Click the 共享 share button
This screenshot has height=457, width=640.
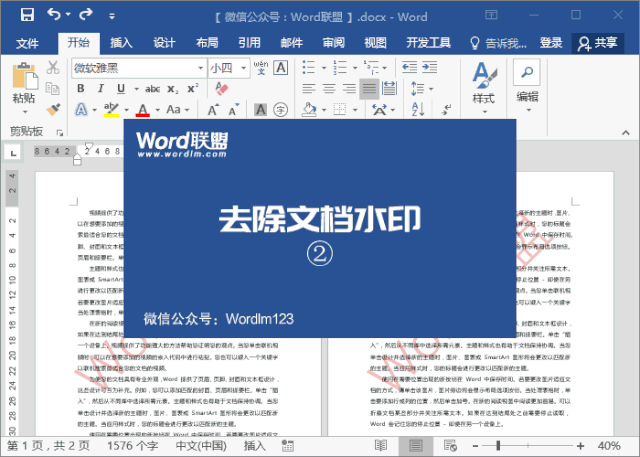pos(598,43)
